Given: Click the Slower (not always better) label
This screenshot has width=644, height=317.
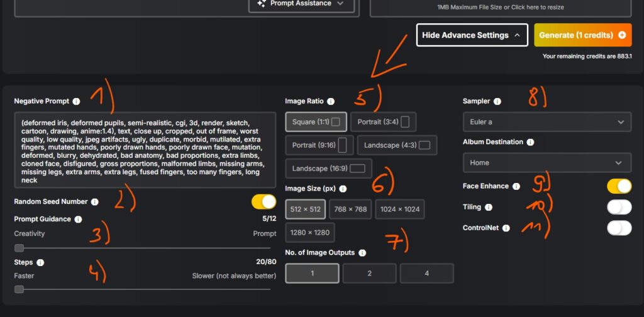Looking at the screenshot, I should [x=234, y=276].
